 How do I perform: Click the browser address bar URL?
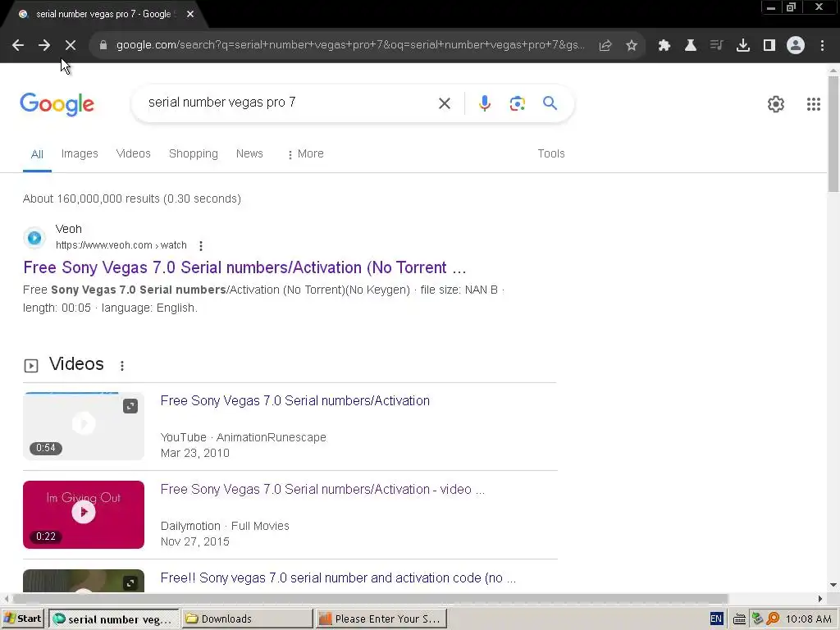[351, 45]
